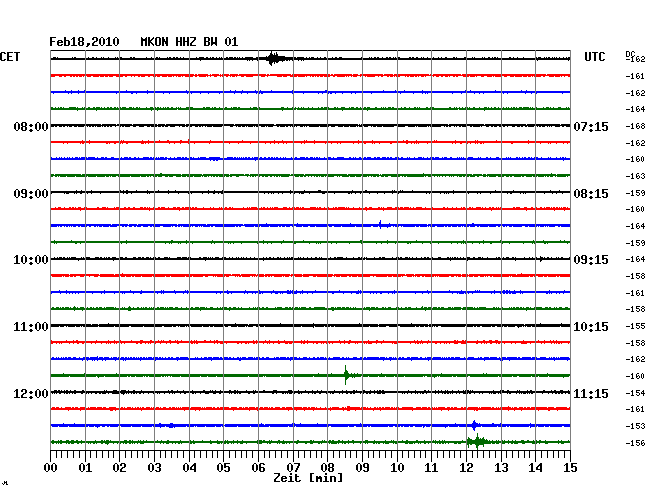
Task: Click the 07:15 UTC time label
Action: 591,126
